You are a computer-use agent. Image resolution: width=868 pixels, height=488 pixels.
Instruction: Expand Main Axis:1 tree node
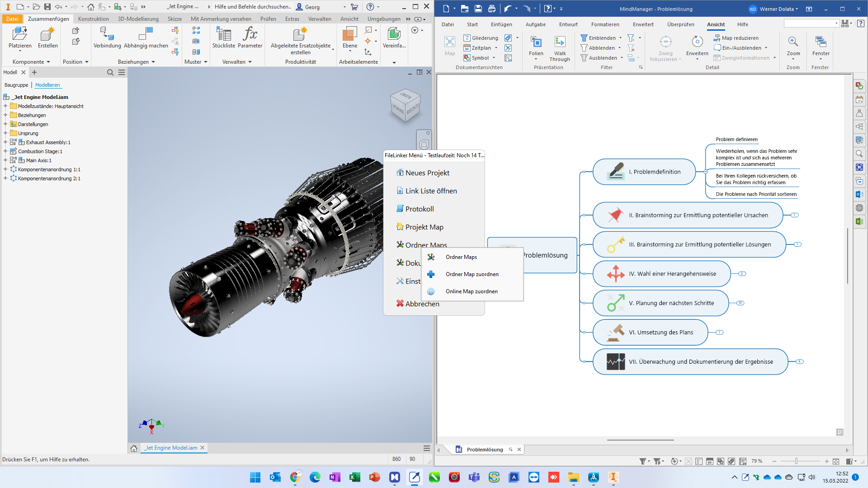click(x=5, y=160)
